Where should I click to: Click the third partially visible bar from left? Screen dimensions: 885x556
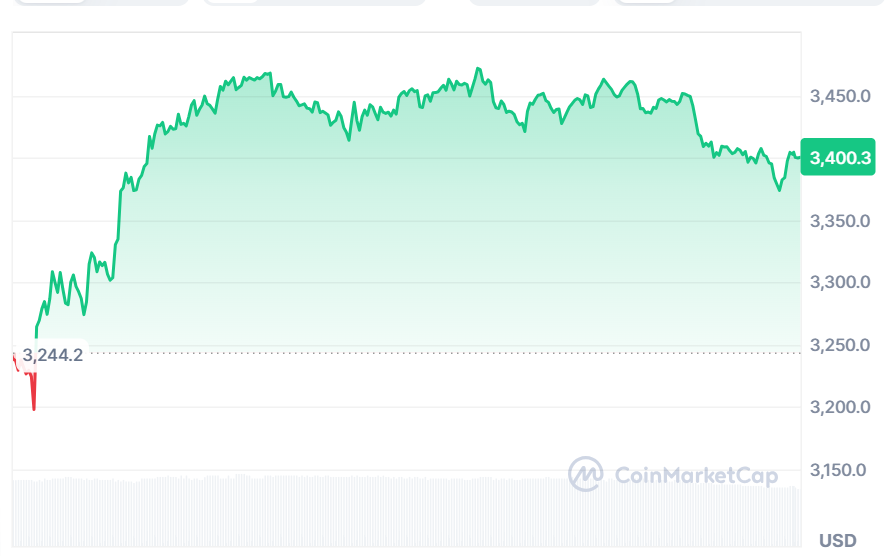click(534, 3)
